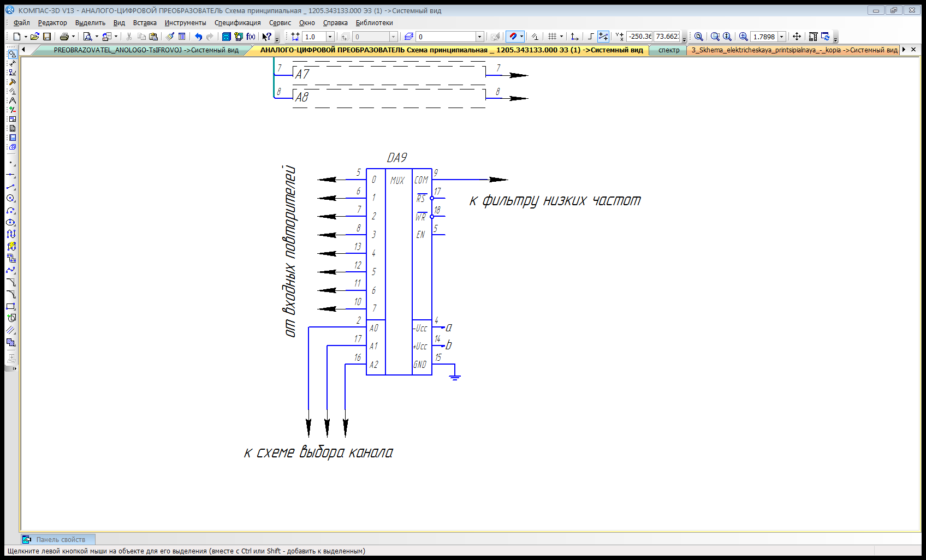Image resolution: width=926 pixels, height=560 pixels.
Task: Refresh the drawing view
Action: point(825,37)
